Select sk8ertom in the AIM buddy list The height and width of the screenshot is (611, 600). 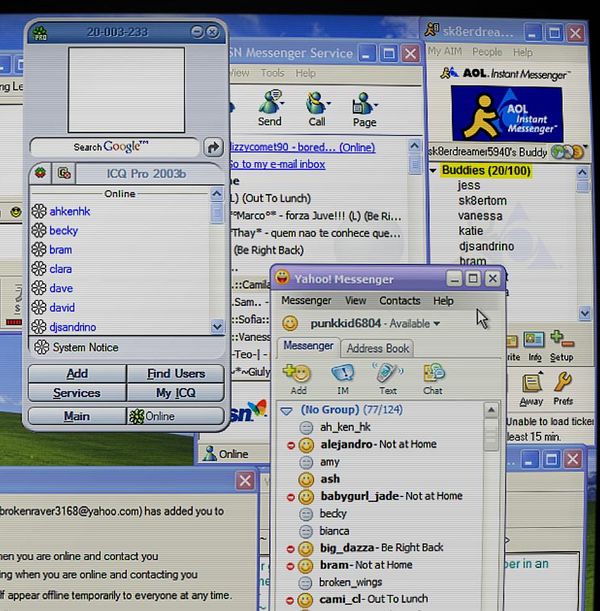tap(482, 201)
